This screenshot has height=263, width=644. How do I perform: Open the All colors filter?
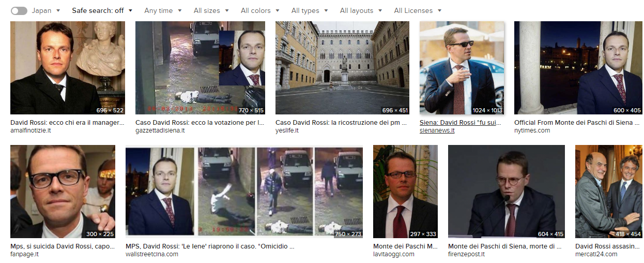260,10
